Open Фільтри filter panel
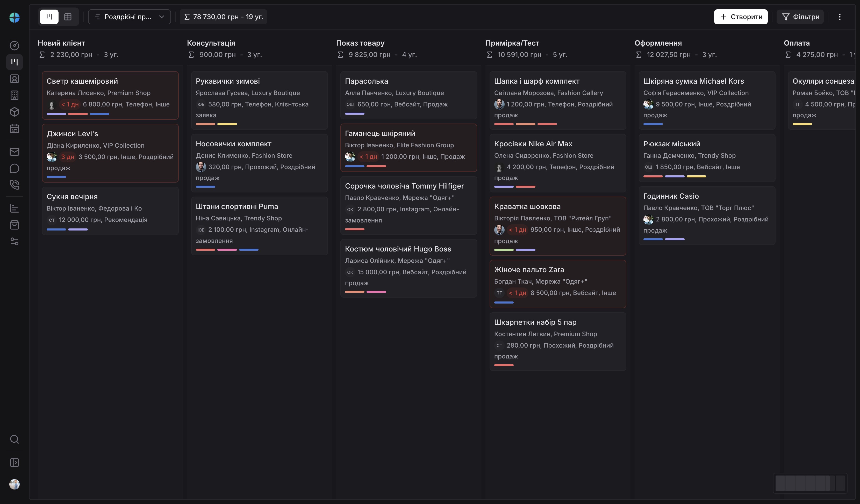The image size is (860, 504). click(x=800, y=17)
